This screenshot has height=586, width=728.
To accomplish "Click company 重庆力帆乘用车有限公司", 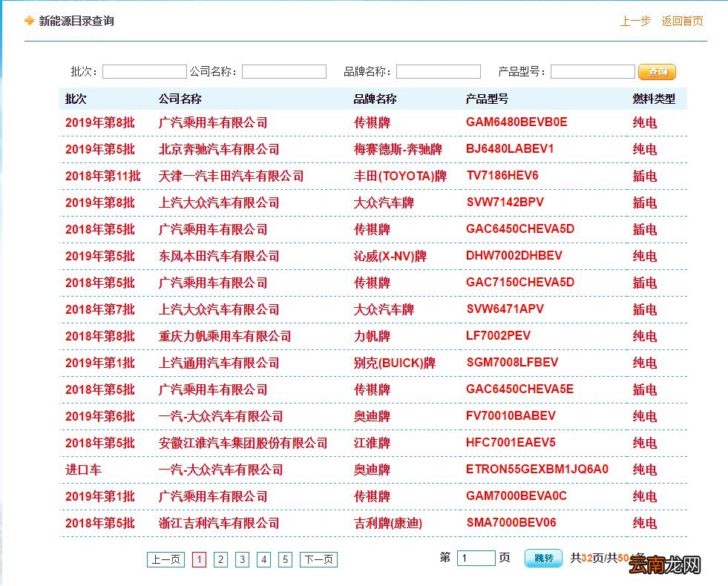I will 225,336.
